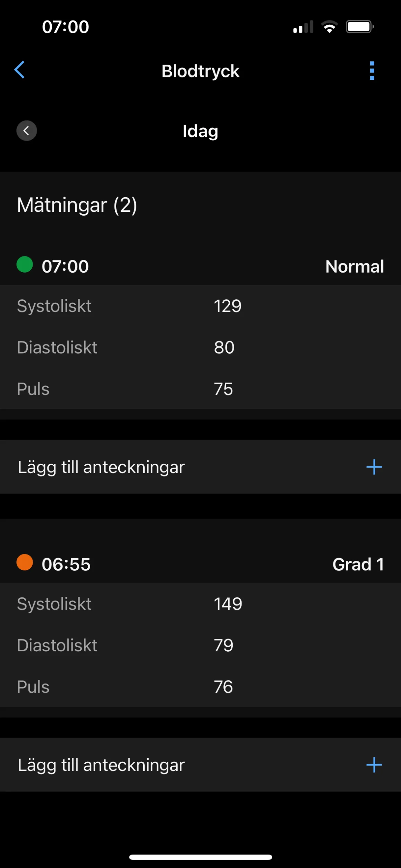Tap the blue back arrow
Viewport: 401px width, 868px height.
tap(20, 70)
